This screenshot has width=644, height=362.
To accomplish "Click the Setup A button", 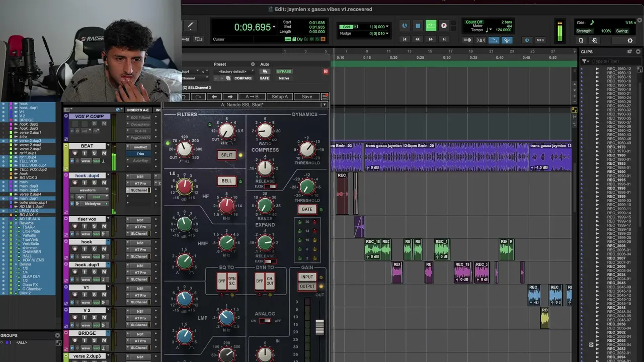I will [280, 97].
